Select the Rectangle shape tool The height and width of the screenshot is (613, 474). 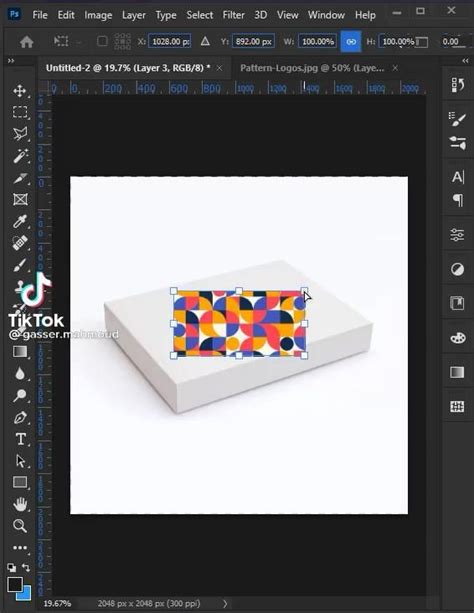(x=20, y=482)
